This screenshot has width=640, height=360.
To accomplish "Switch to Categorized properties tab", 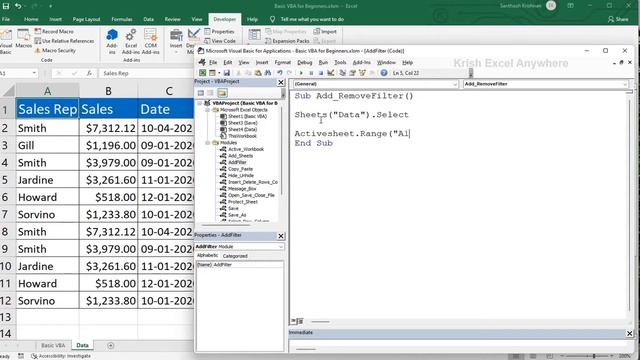I will [235, 256].
